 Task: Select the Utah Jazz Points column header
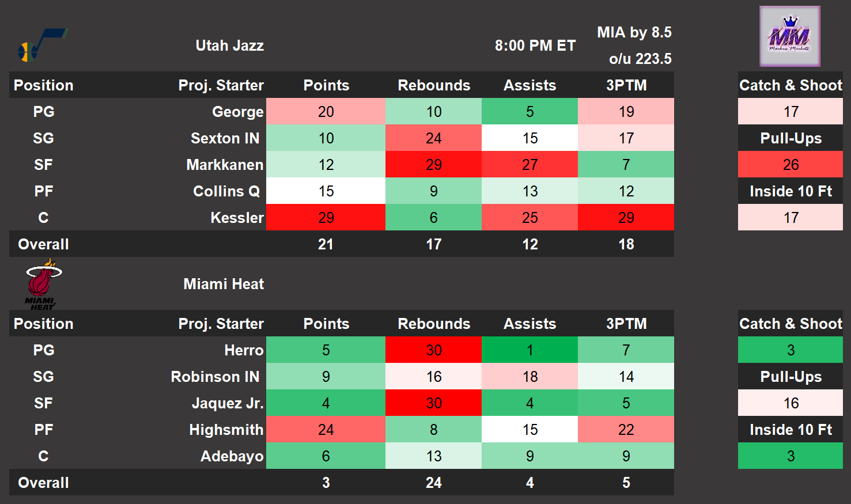(x=326, y=85)
